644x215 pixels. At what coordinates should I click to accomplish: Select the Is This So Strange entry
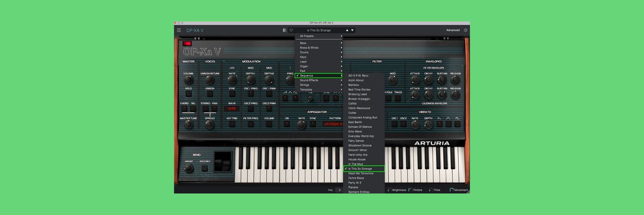(364, 169)
